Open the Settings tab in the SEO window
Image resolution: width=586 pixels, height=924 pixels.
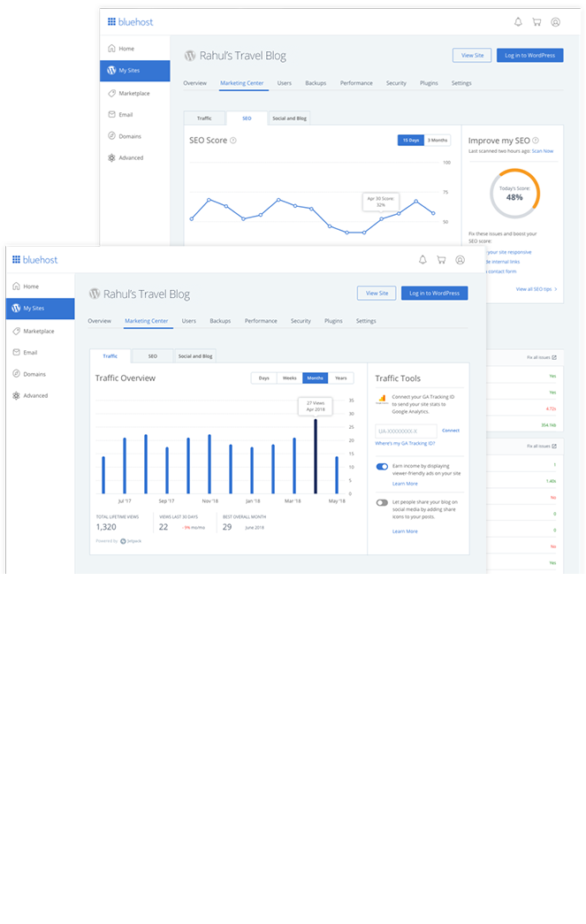tap(461, 83)
